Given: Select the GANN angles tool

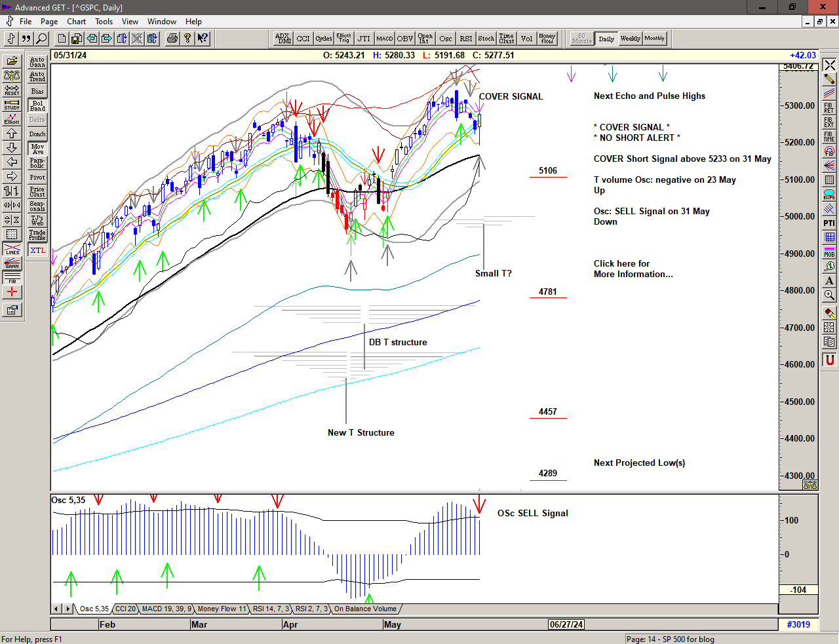Looking at the screenshot, I should click(x=12, y=264).
